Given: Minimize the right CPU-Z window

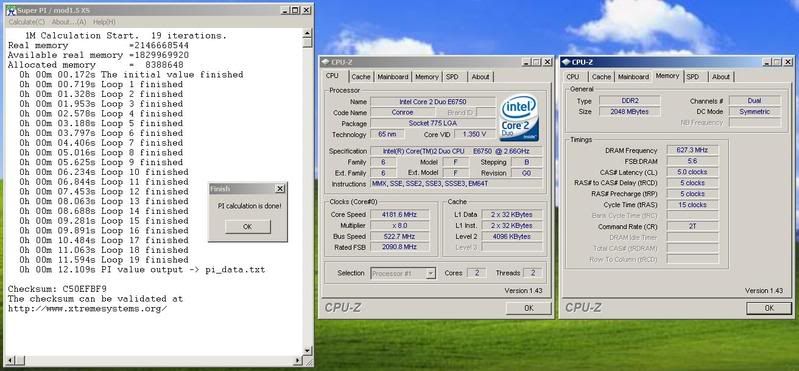Looking at the screenshot, I should point(767,62).
